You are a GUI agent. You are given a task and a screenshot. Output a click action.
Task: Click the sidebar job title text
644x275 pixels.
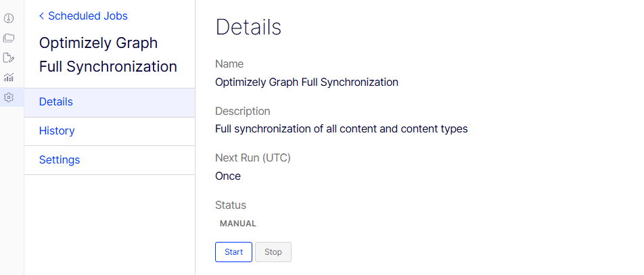[x=108, y=55]
